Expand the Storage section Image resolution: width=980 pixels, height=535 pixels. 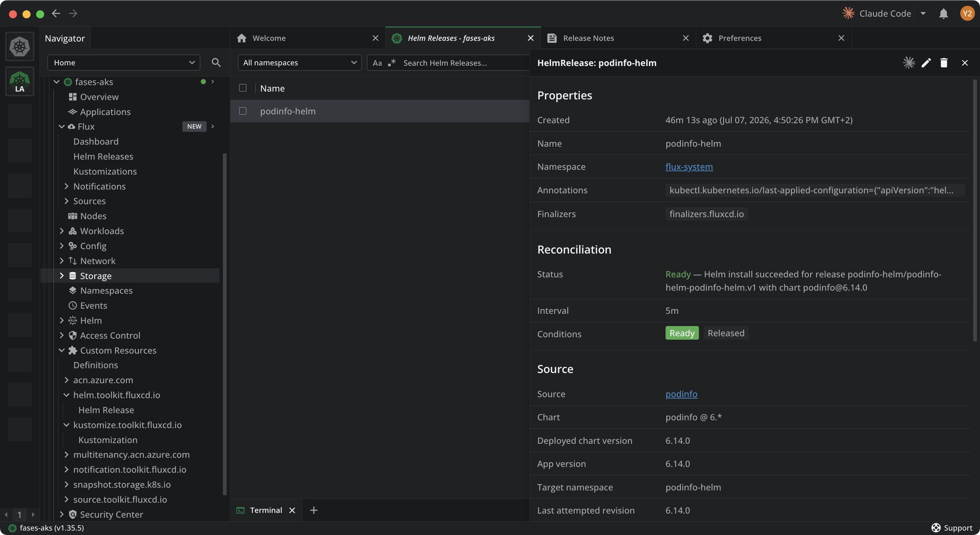click(61, 276)
